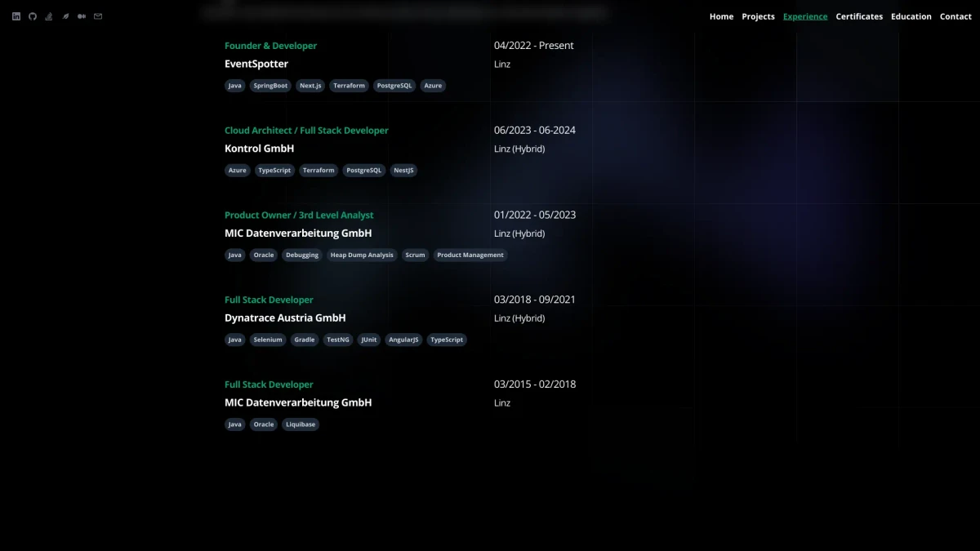Click the Azure tag under EventSpotter
The image size is (980, 551).
(433, 86)
